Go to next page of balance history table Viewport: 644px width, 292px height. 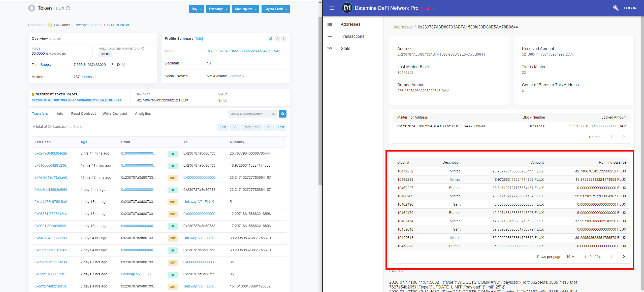tap(624, 257)
